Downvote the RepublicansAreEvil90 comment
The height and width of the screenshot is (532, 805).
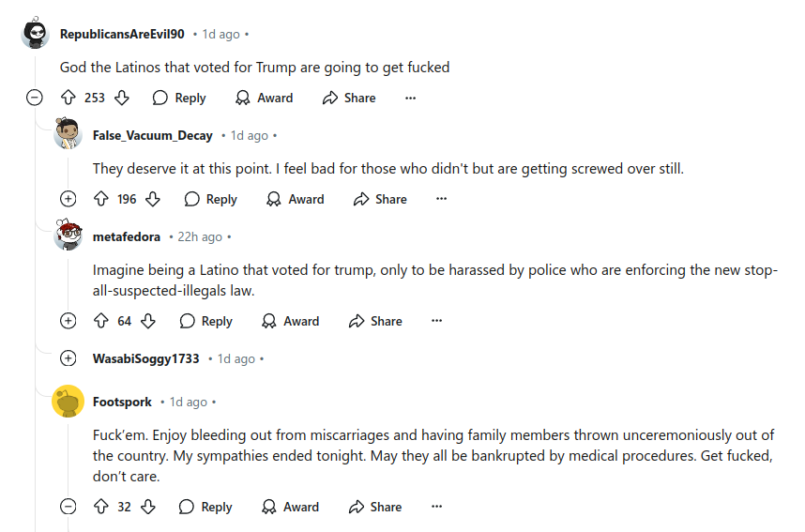[122, 98]
